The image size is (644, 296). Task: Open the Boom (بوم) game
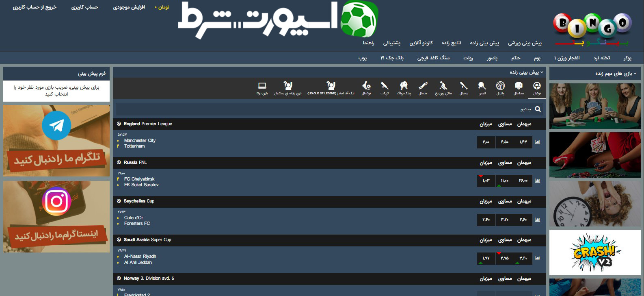[x=537, y=58]
